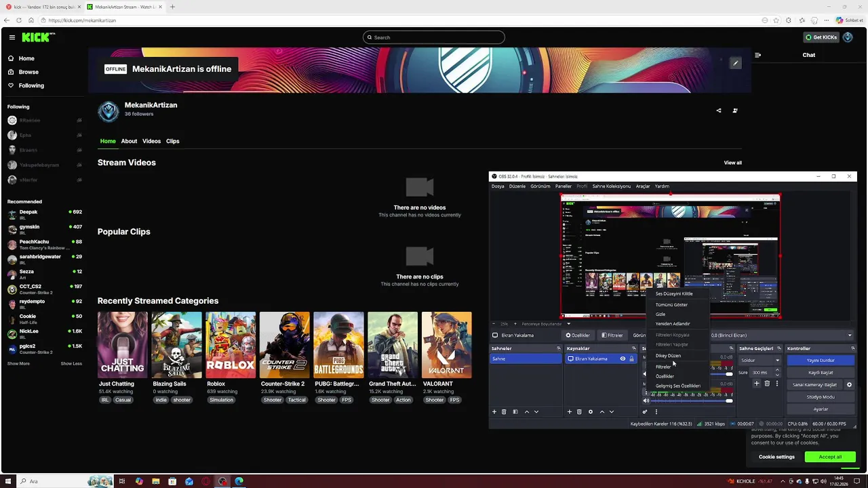Image resolution: width=868 pixels, height=488 pixels.
Task: Remove source using trash icon in Kaynaklar
Action: [579, 411]
